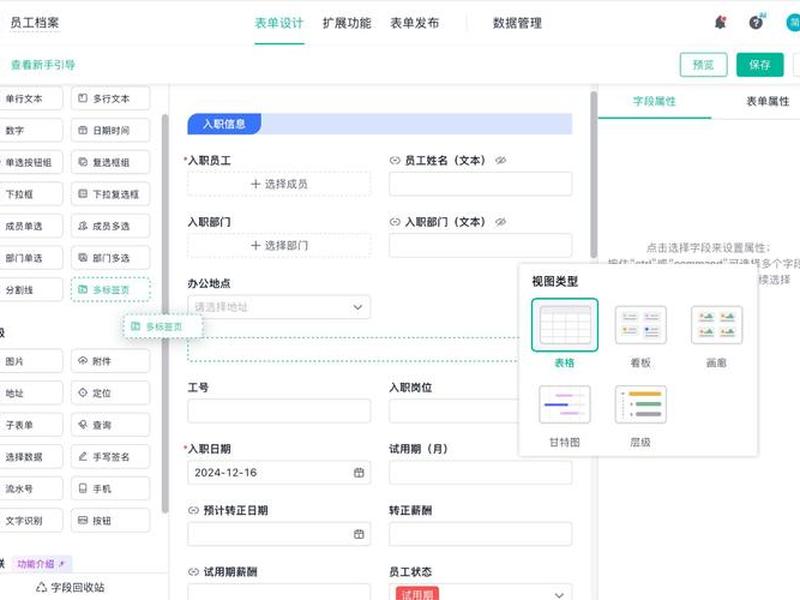Select the 表格 view type thumbnail
The image size is (800, 600).
click(x=565, y=326)
